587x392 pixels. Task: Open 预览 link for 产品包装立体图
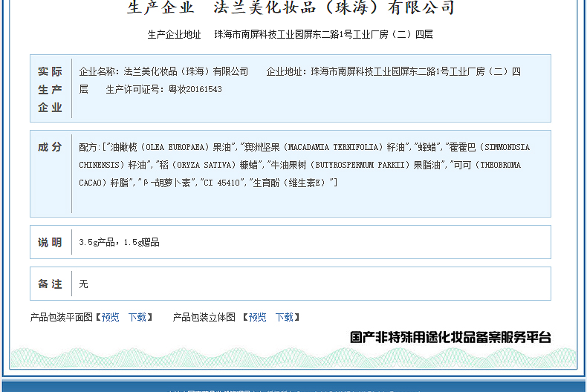(257, 317)
